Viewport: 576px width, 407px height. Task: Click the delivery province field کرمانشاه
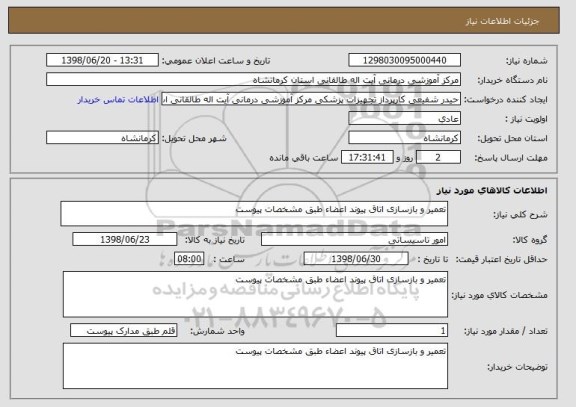pyautogui.click(x=404, y=138)
